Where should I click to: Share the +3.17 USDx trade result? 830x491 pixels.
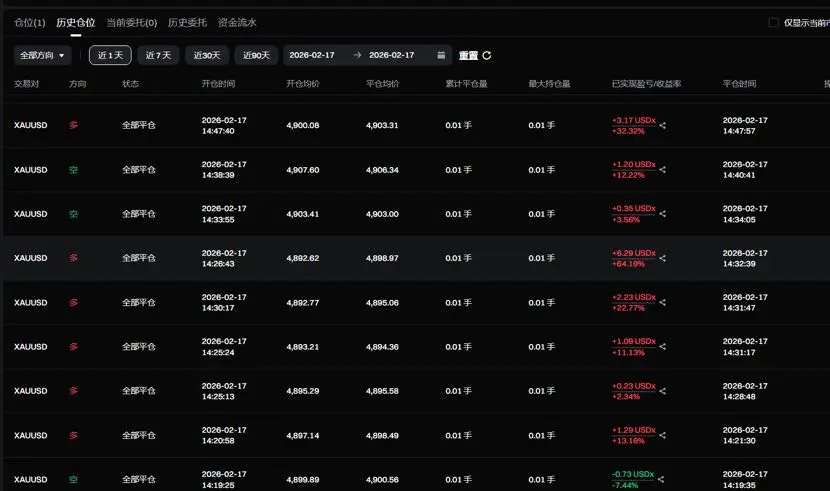tap(663, 125)
